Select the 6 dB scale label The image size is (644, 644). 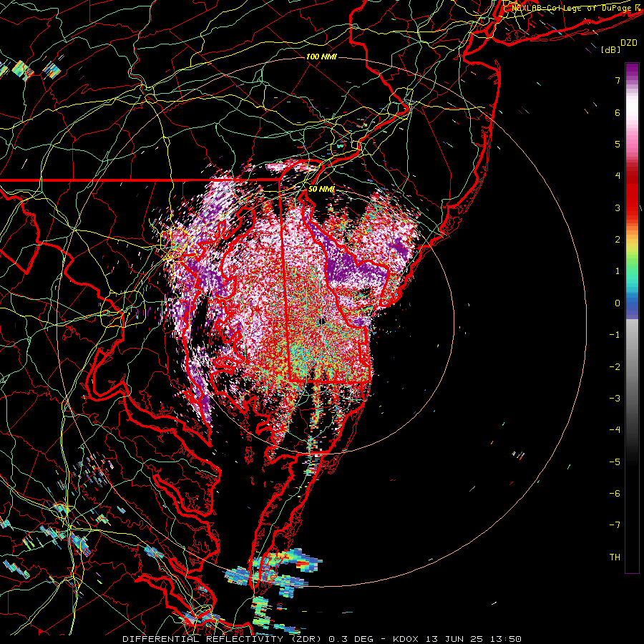tap(618, 112)
